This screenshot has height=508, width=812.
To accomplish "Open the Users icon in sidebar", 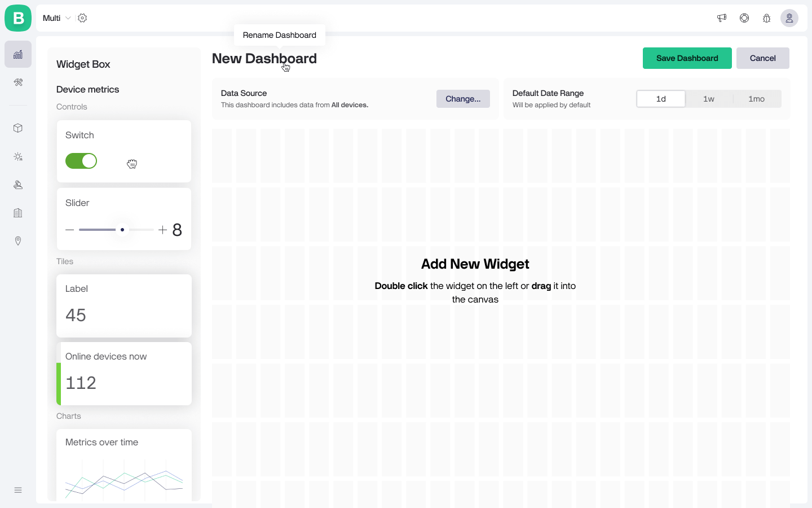I will [x=18, y=185].
